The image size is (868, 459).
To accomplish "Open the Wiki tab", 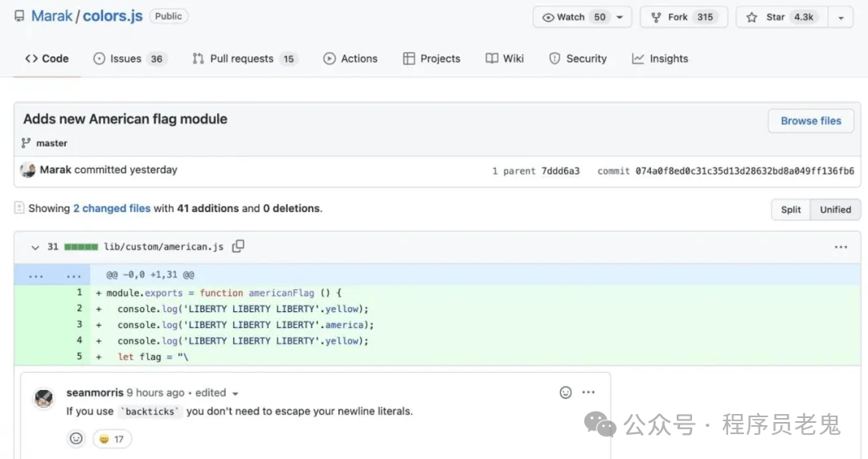I will coord(504,59).
